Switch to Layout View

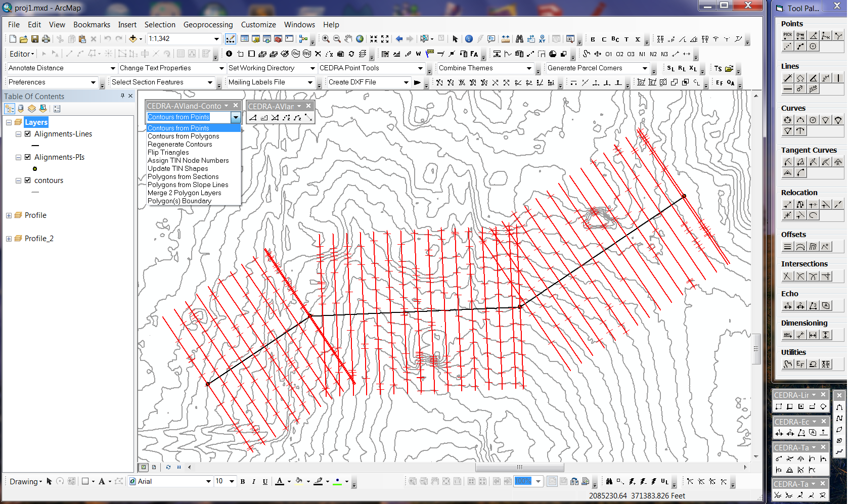click(154, 467)
